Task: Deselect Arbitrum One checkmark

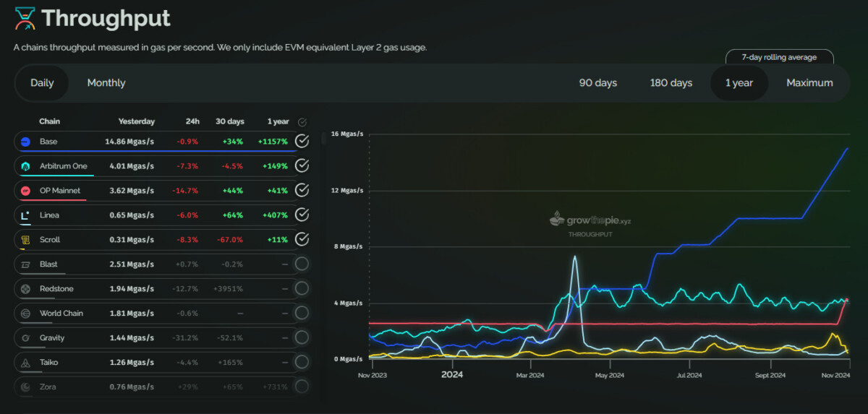Action: pyautogui.click(x=302, y=166)
